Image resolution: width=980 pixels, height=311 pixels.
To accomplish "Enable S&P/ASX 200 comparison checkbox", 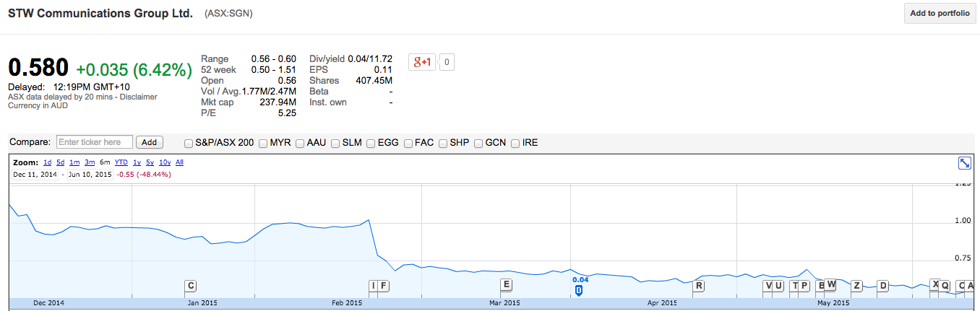I will tap(189, 143).
